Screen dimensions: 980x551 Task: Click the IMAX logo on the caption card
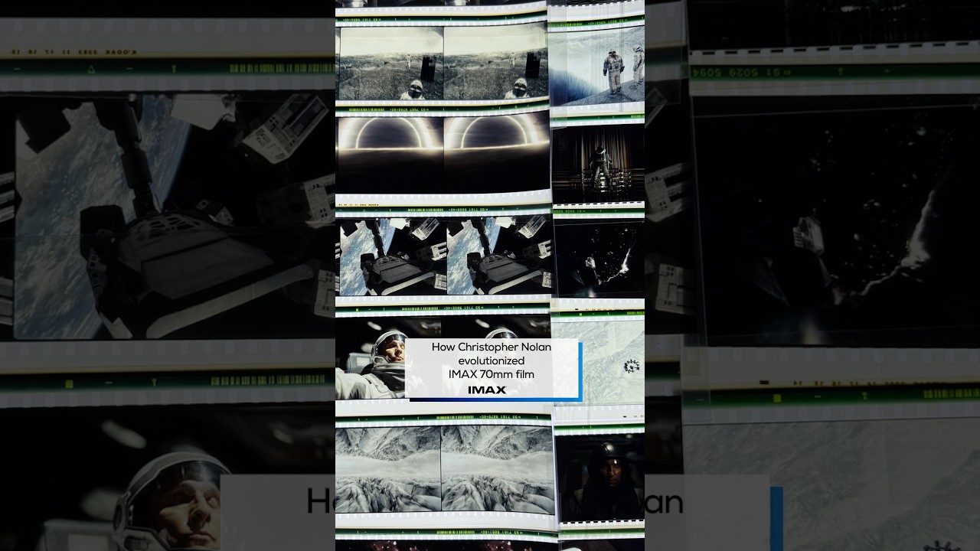point(488,390)
